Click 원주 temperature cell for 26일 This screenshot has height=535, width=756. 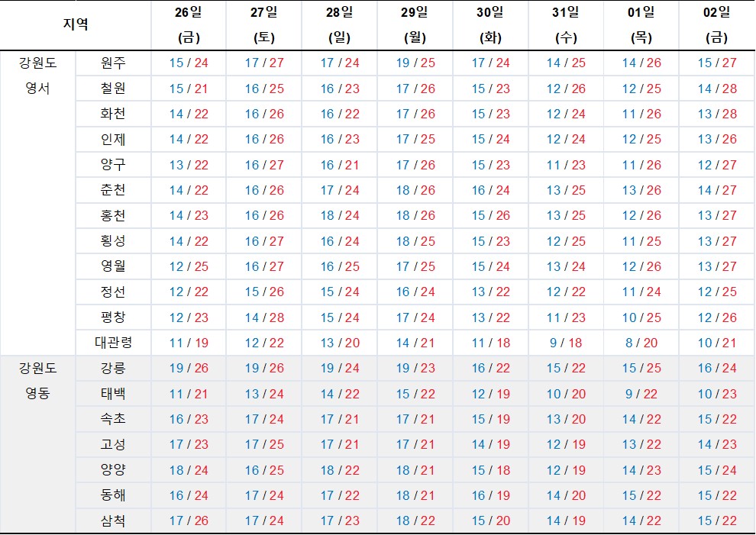[189, 63]
